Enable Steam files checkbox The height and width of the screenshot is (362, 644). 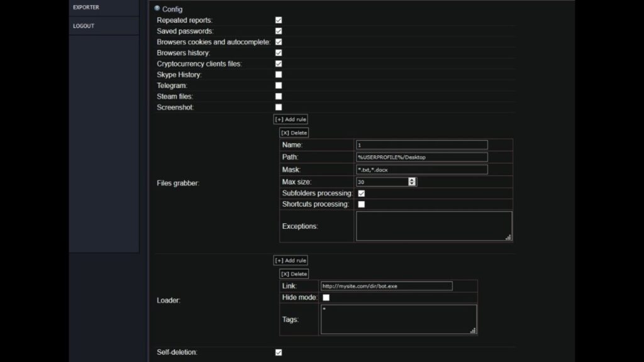click(279, 96)
